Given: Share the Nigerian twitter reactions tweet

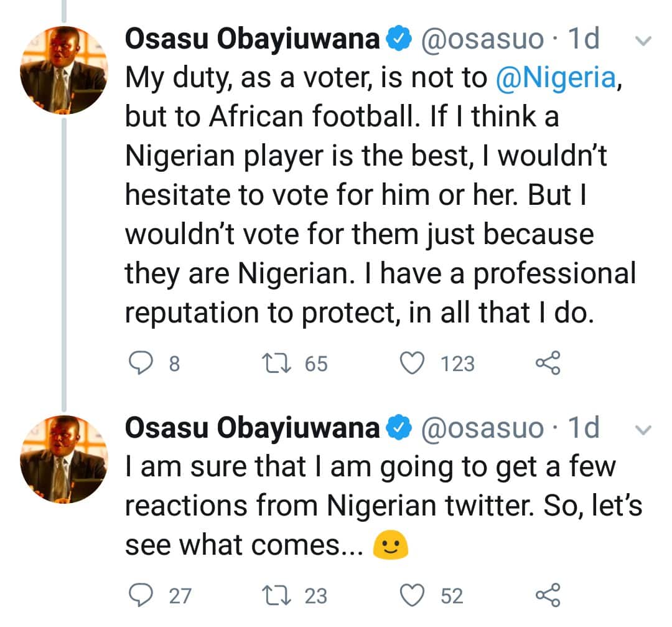Looking at the screenshot, I should click(548, 596).
